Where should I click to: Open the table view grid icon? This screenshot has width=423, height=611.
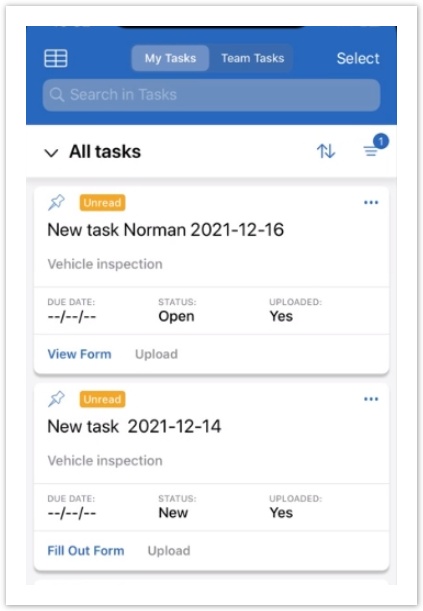56,58
